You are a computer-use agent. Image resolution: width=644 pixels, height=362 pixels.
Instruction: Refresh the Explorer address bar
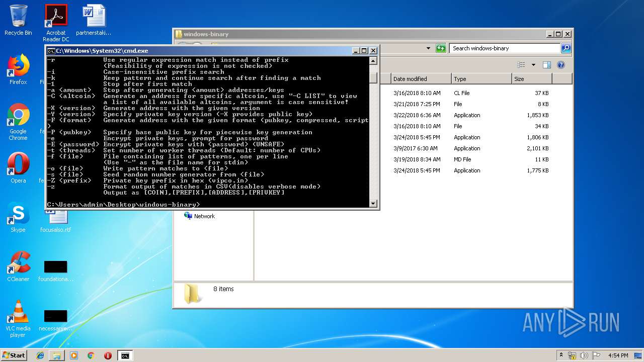pyautogui.click(x=441, y=48)
